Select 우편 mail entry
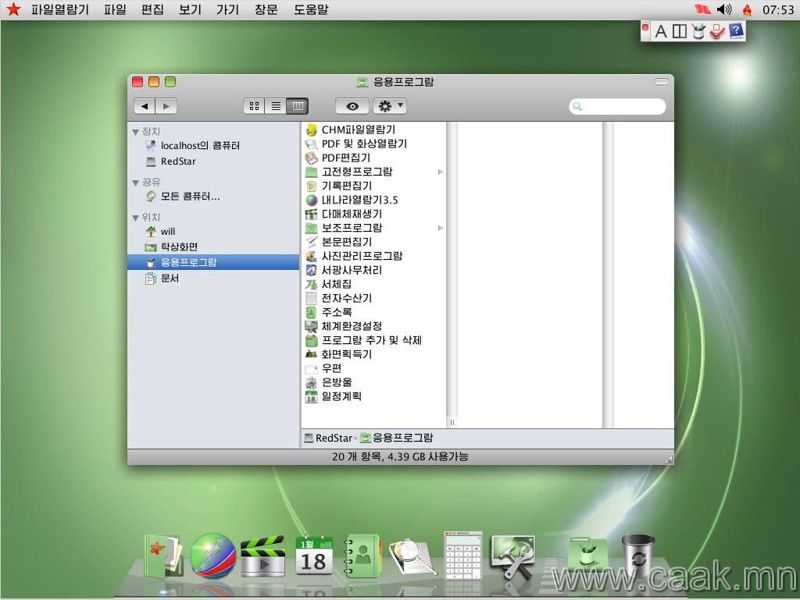This screenshot has height=600, width=800. click(323, 368)
